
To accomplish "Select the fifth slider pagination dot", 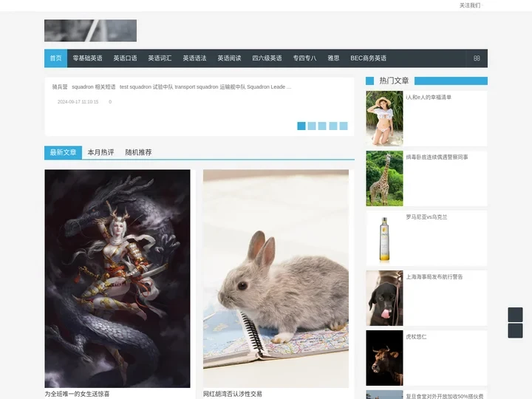I will point(344,126).
